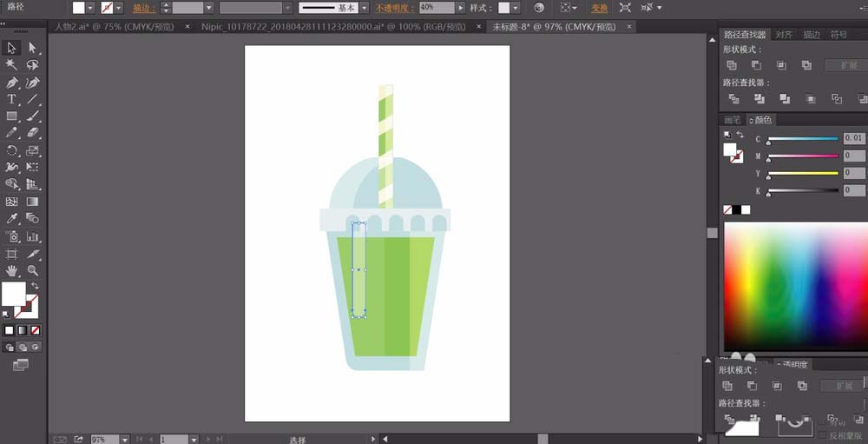Select the Type tool
Viewport: 868px width, 444px height.
[11, 99]
